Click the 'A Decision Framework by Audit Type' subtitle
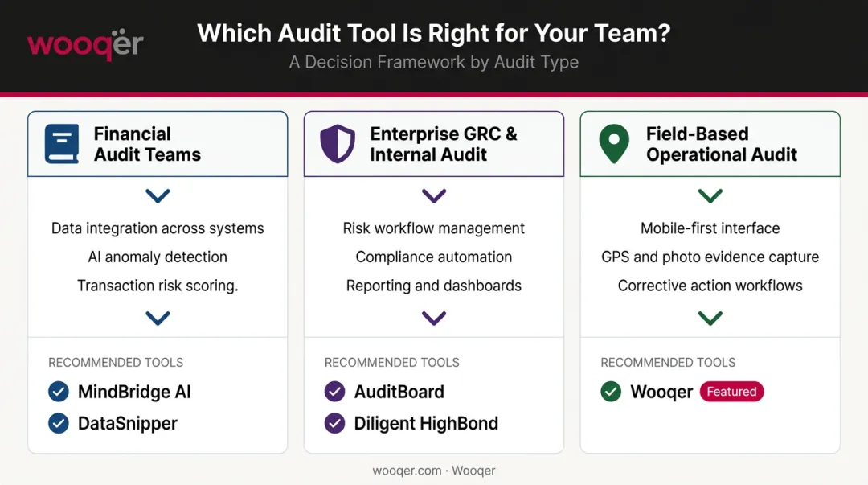 (434, 62)
